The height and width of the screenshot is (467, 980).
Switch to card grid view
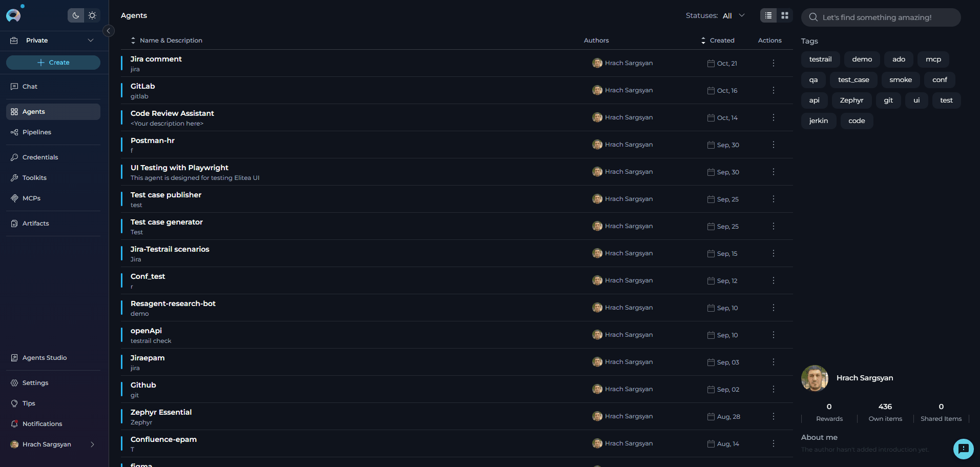785,15
